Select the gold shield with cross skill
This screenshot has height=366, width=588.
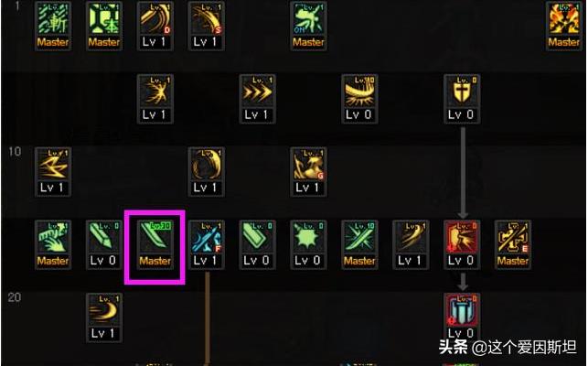(x=462, y=99)
